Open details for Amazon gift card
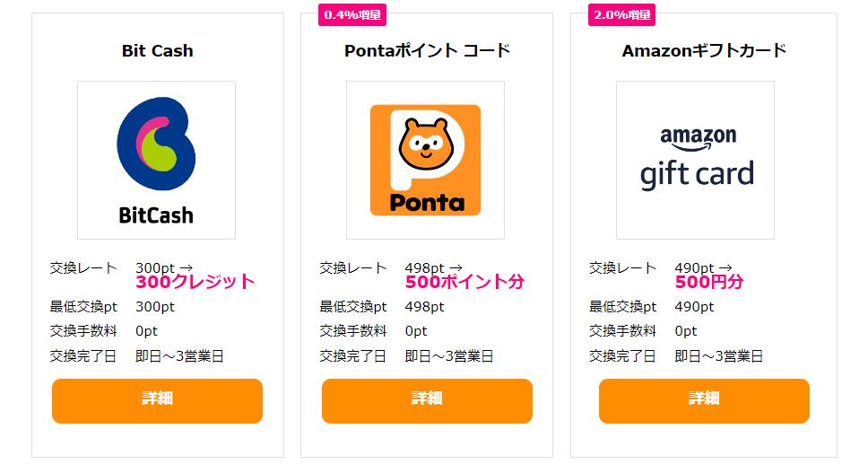Viewport: 868px width, 464px height. (704, 401)
